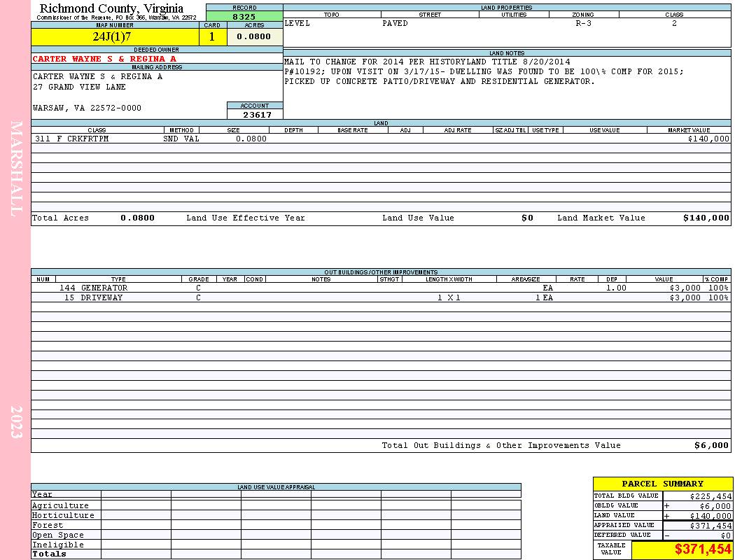Viewport: 735px width, 560px height.
Task: Select the account number 23617
Action: [257, 114]
